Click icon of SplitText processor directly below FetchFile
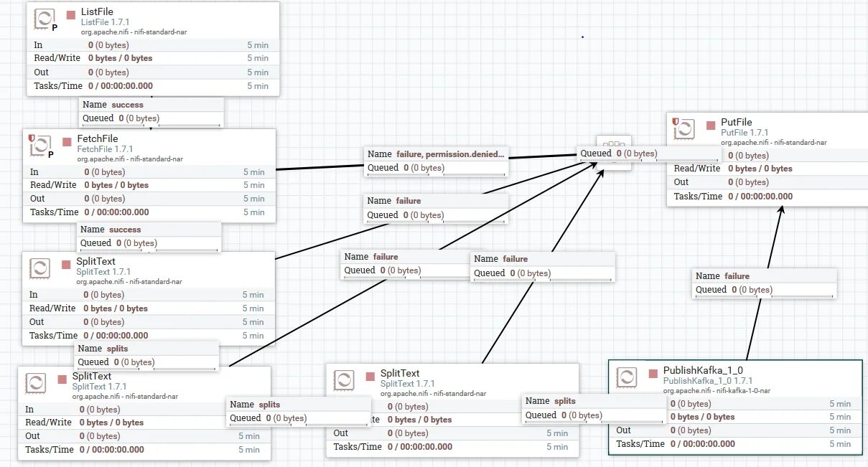Viewport: 868px width, 467px height. [x=39, y=268]
